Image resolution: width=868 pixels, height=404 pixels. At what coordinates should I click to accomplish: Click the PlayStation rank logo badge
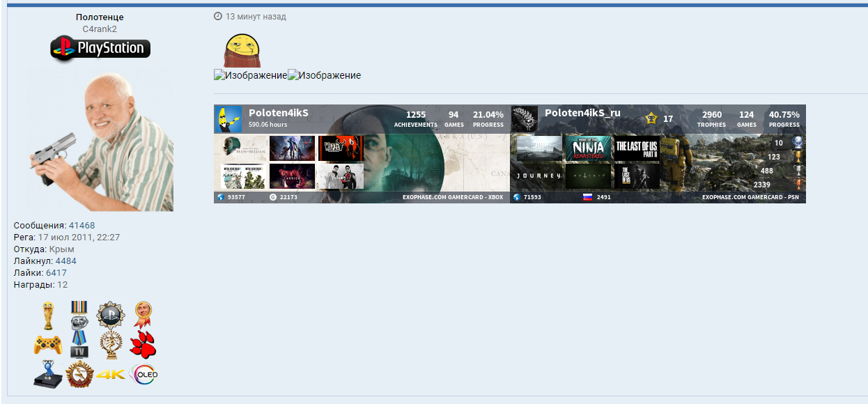(x=100, y=49)
